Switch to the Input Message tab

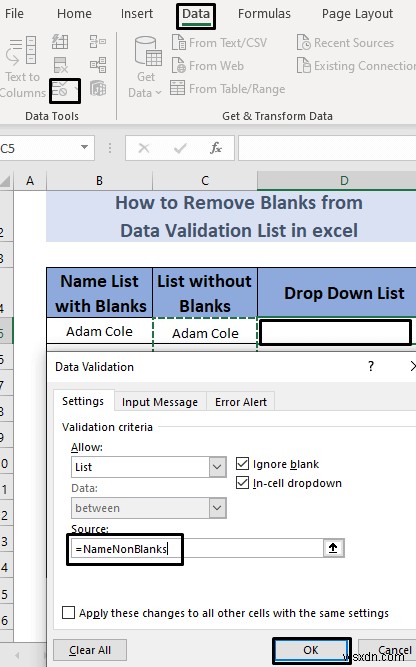click(x=160, y=402)
